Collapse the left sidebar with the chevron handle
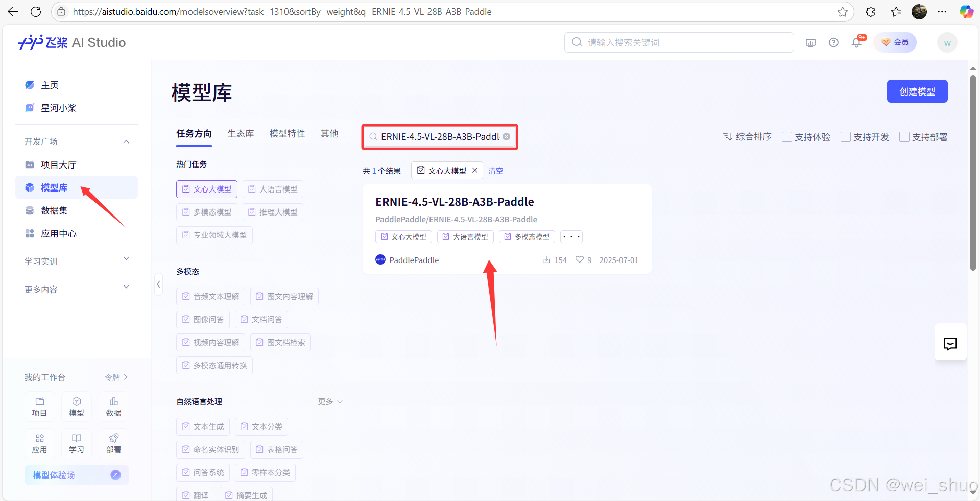The image size is (980, 501). pyautogui.click(x=159, y=284)
